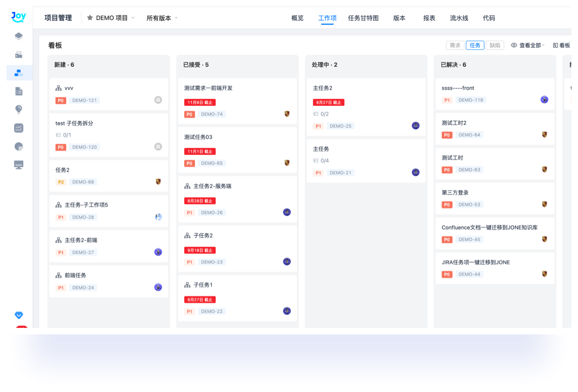Switch to the 代码 tab

[x=489, y=18]
